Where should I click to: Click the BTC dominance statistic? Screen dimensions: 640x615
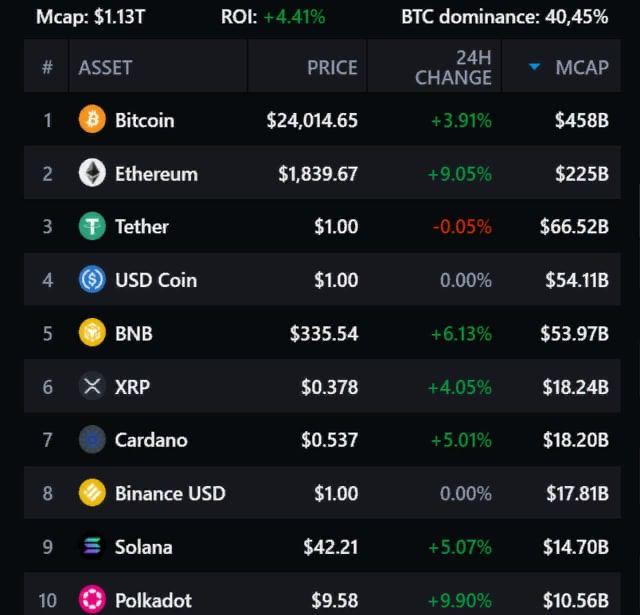pyautogui.click(x=504, y=16)
